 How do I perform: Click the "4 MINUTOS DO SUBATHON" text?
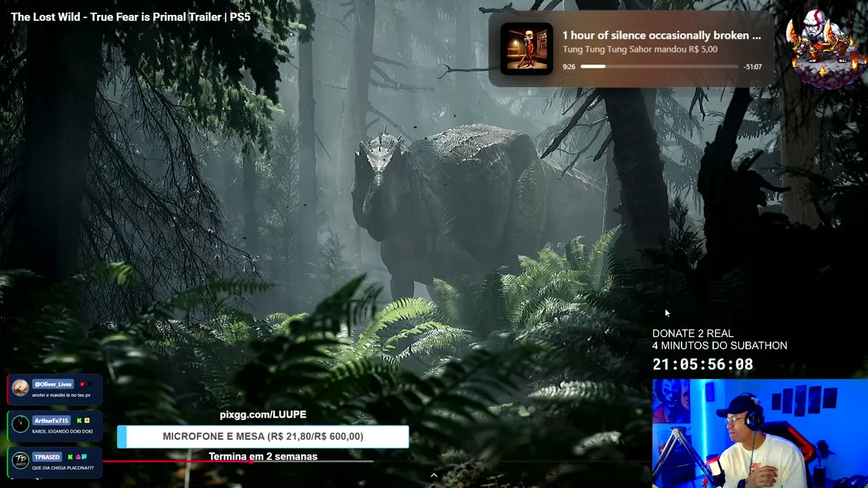tap(719, 346)
